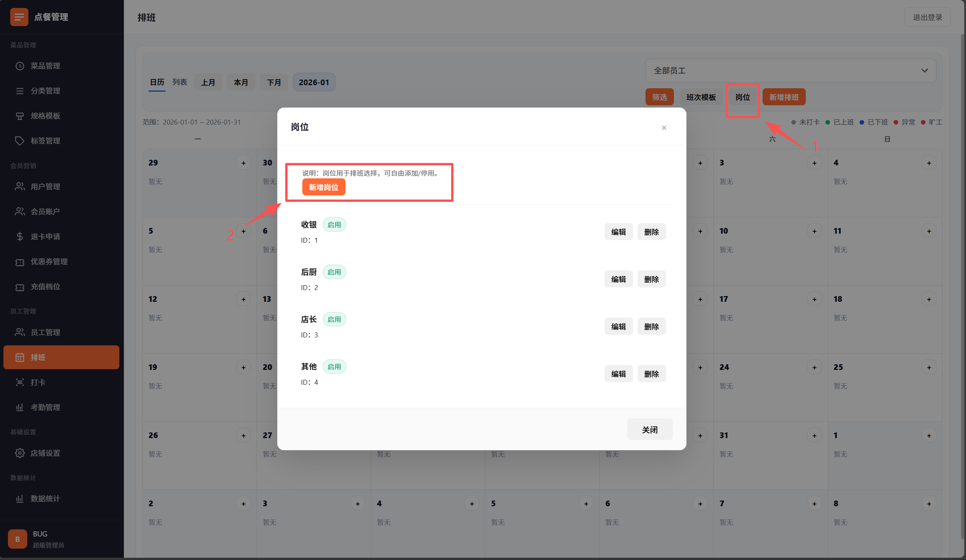Click the 店铺设置 gear icon
The height and width of the screenshot is (560, 966).
[20, 453]
